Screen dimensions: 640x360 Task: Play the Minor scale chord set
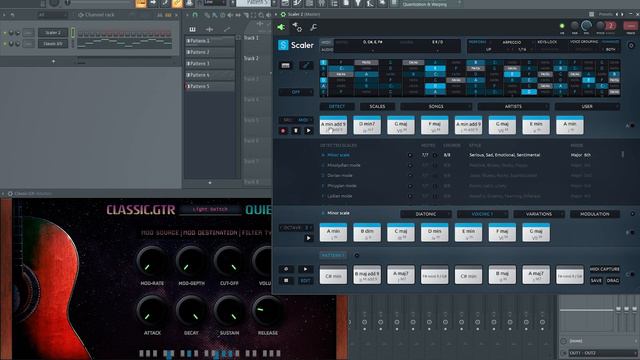tap(309, 238)
